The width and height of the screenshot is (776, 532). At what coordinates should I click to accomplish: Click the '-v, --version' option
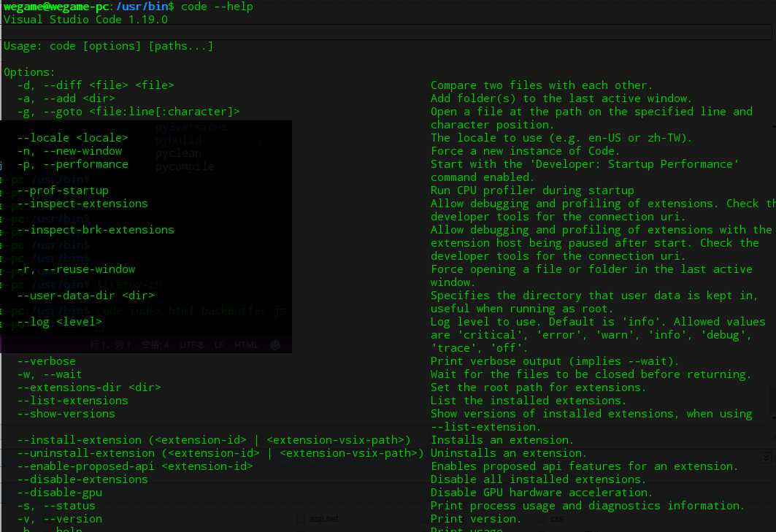(59, 519)
